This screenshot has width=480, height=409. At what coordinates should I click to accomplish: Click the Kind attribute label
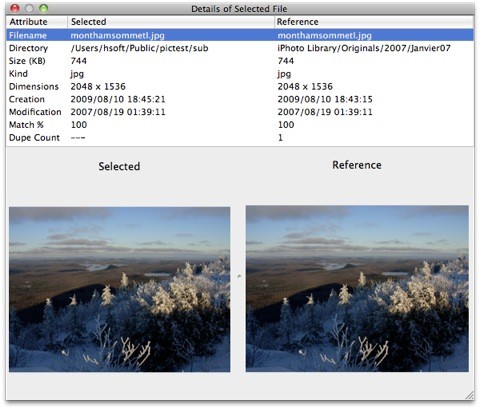18,74
